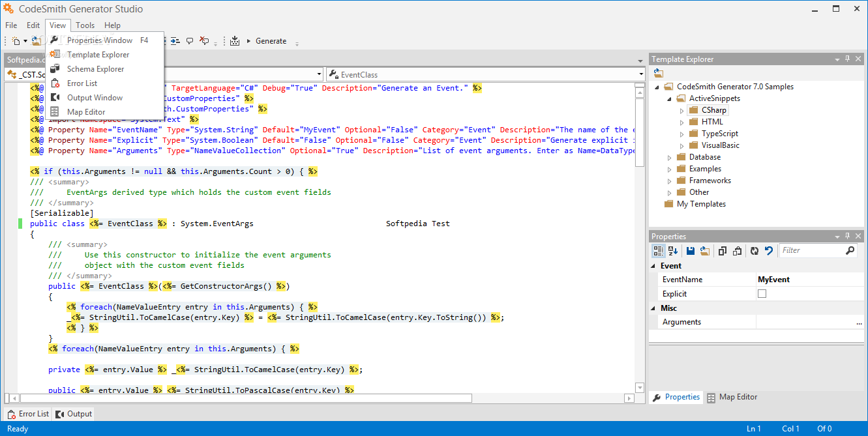Open the New document dropdown arrow
868x436 pixels.
[25, 41]
